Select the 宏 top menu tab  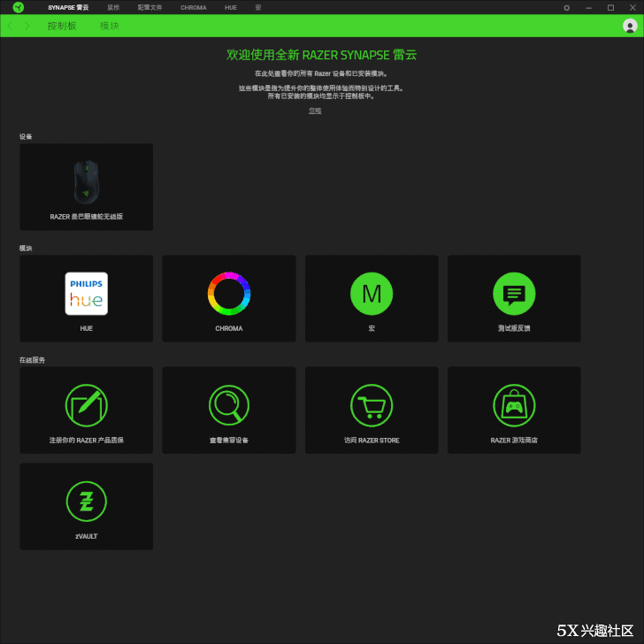click(258, 7)
